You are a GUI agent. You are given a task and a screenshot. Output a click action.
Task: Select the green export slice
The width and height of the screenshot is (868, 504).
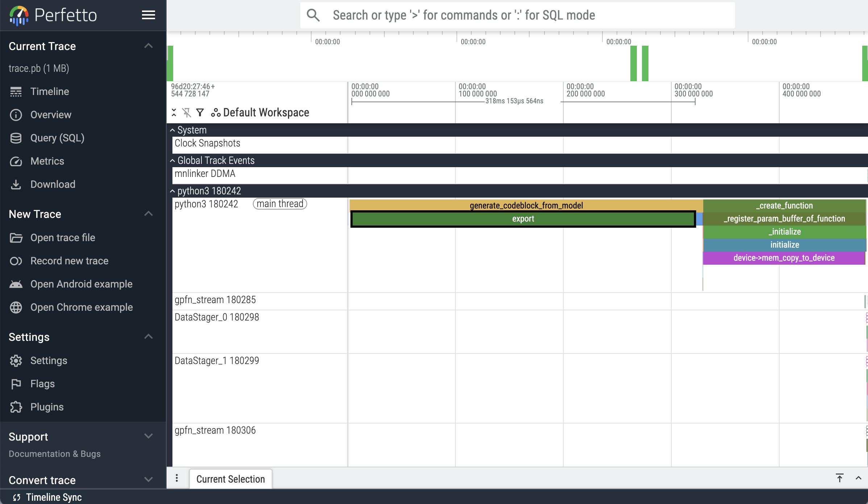[523, 219]
